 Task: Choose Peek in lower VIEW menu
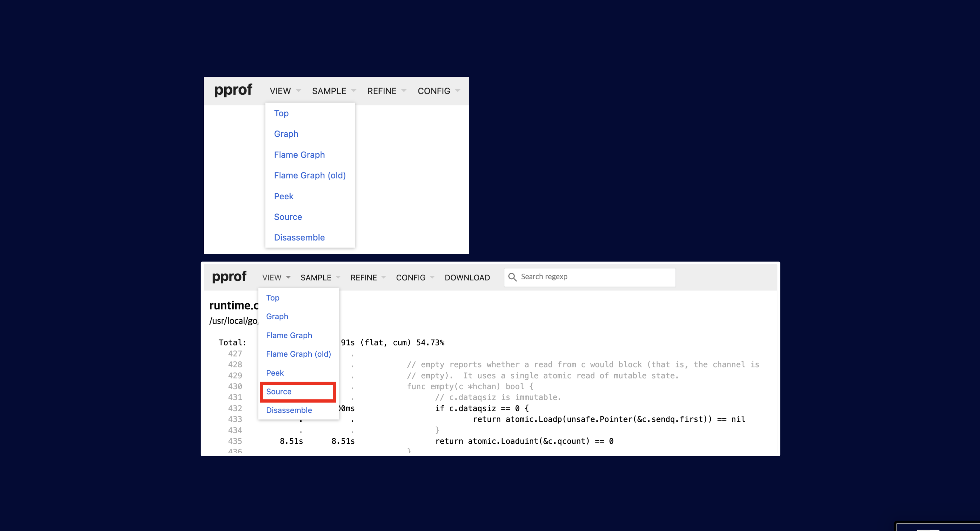(275, 373)
